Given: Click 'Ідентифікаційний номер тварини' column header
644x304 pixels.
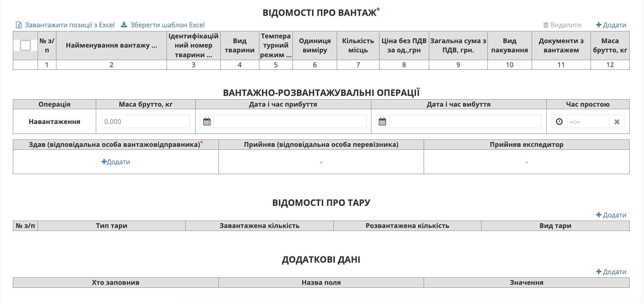Looking at the screenshot, I should pos(193,45).
